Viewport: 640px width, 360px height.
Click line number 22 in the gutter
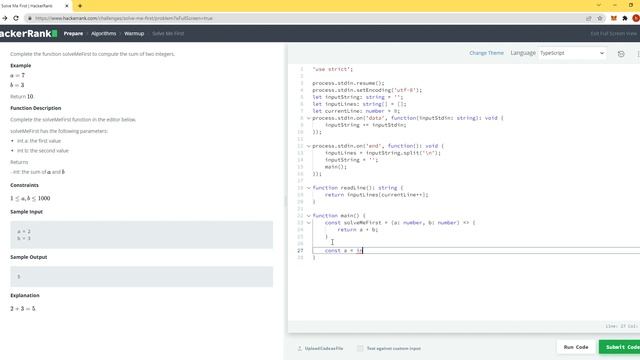(300, 216)
